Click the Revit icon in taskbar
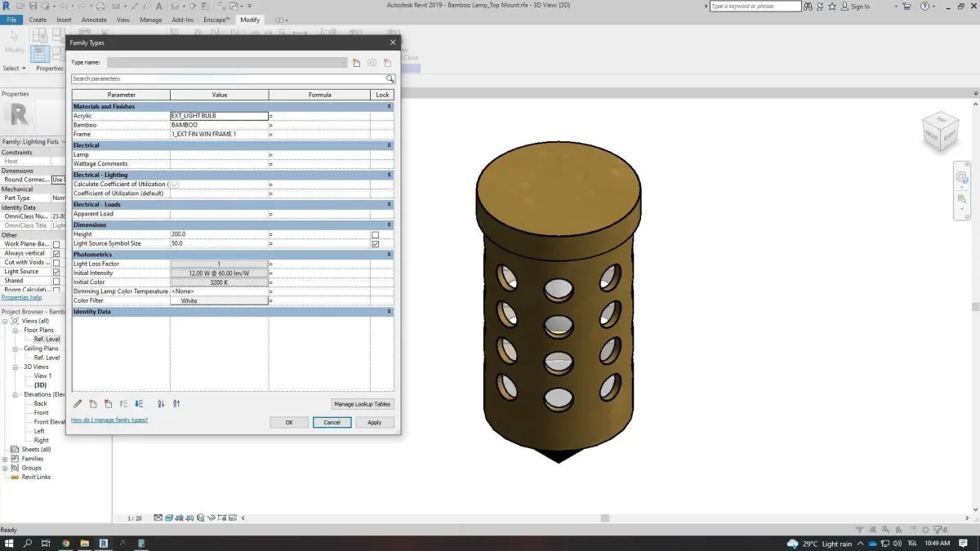980x551 pixels. pos(104,543)
